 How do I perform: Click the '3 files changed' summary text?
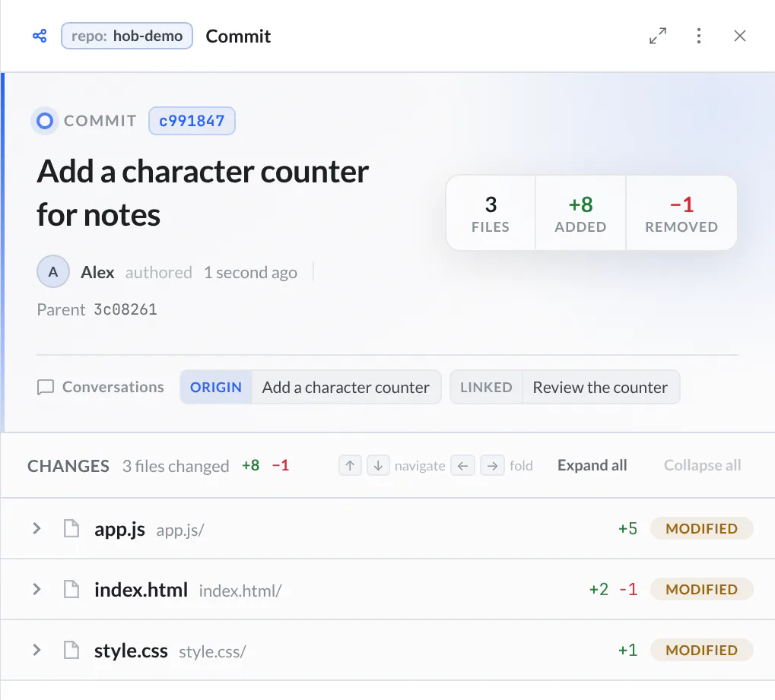tap(176, 467)
